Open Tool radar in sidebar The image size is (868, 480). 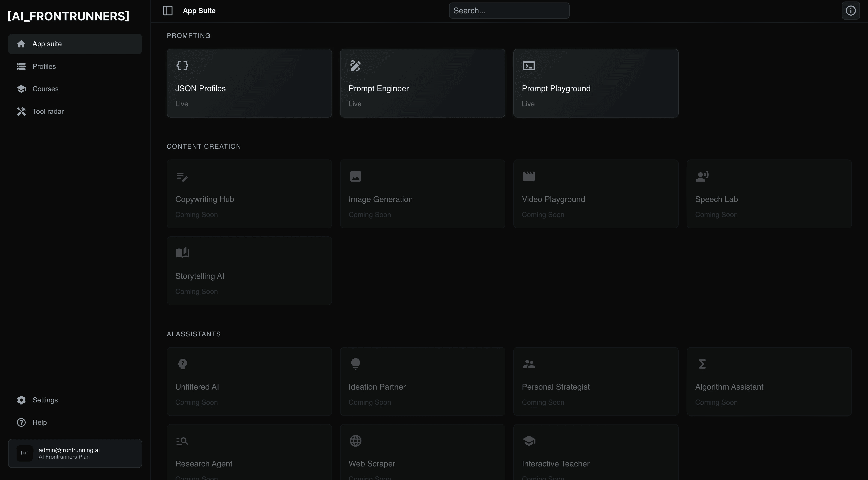[x=75, y=111]
